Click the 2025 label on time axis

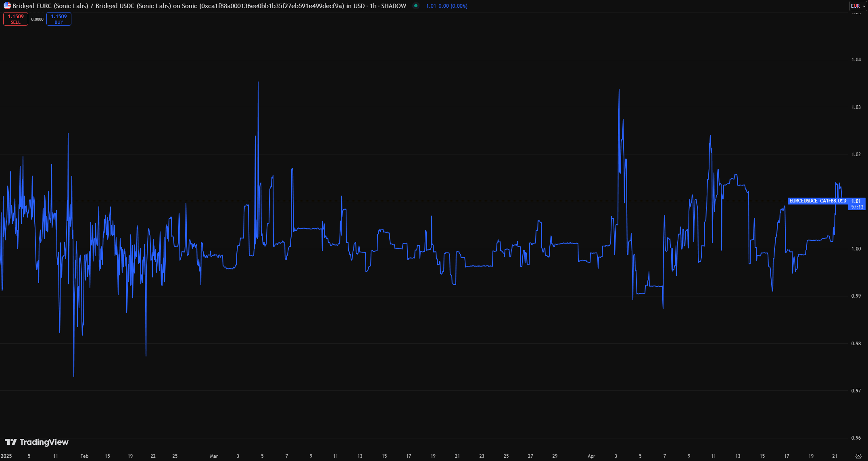click(6, 456)
